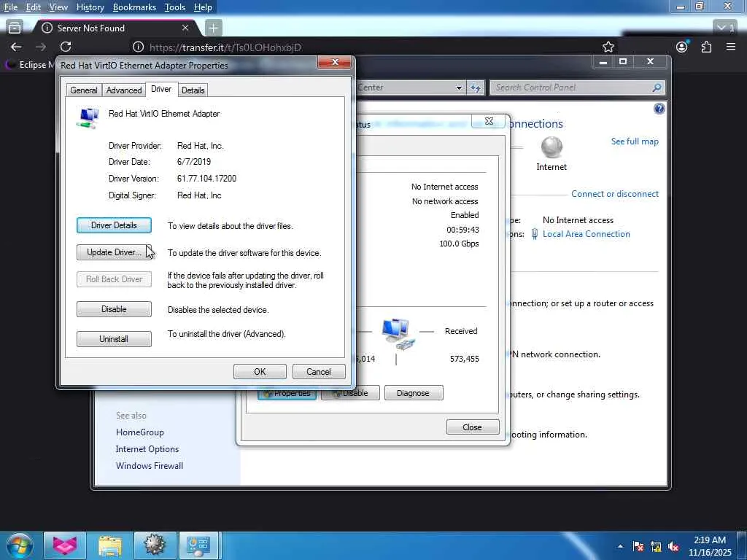Click the Driver Details button

[114, 225]
